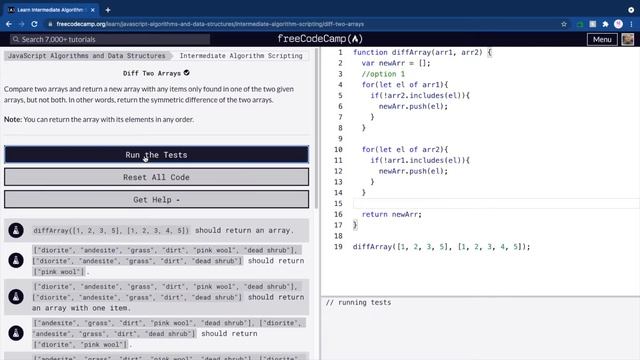Click the '//option 1' comment line
The width and height of the screenshot is (640, 360).
click(x=383, y=74)
